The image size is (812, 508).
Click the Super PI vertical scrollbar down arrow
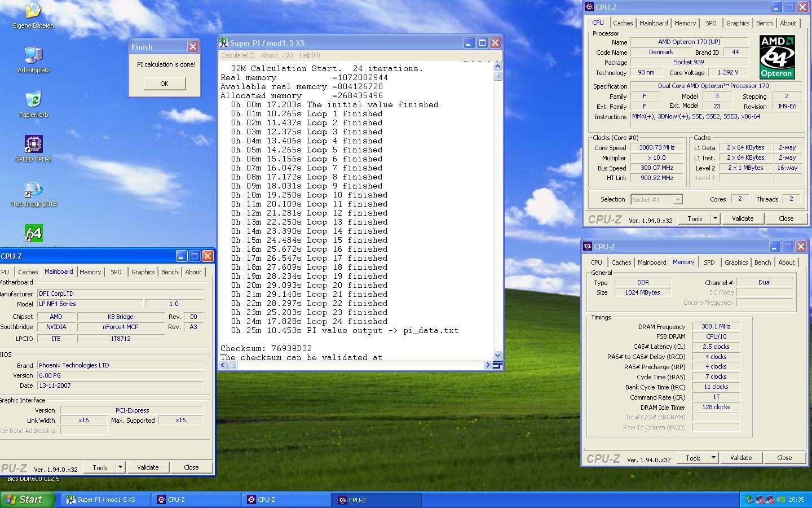point(497,355)
